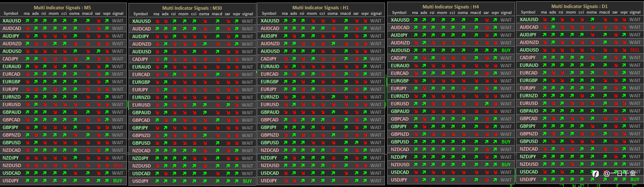Viewport: 644px width, 187px height.
Task: Click the 'Multi Indicator Signals : M30' title
Action: pyautogui.click(x=192, y=8)
